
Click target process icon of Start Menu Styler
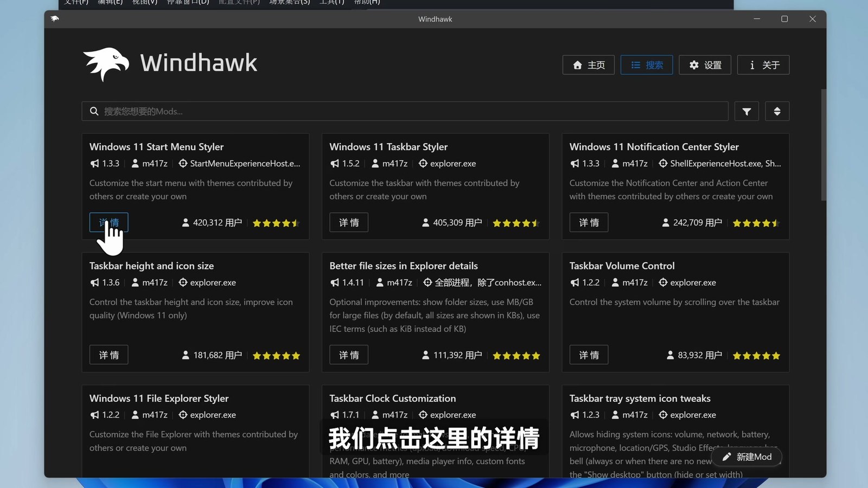click(x=183, y=163)
